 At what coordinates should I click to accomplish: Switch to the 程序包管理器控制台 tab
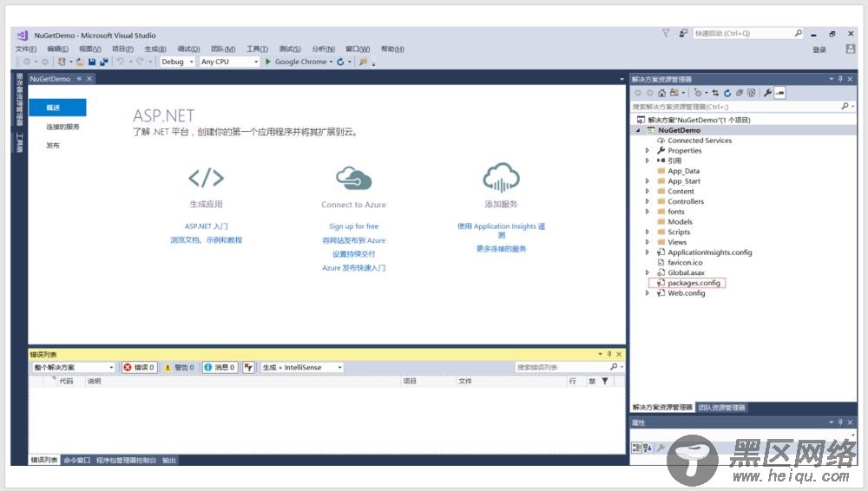[126, 461]
